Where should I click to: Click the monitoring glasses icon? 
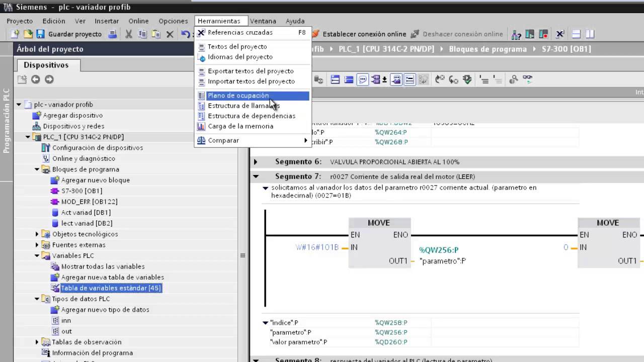(527, 79)
